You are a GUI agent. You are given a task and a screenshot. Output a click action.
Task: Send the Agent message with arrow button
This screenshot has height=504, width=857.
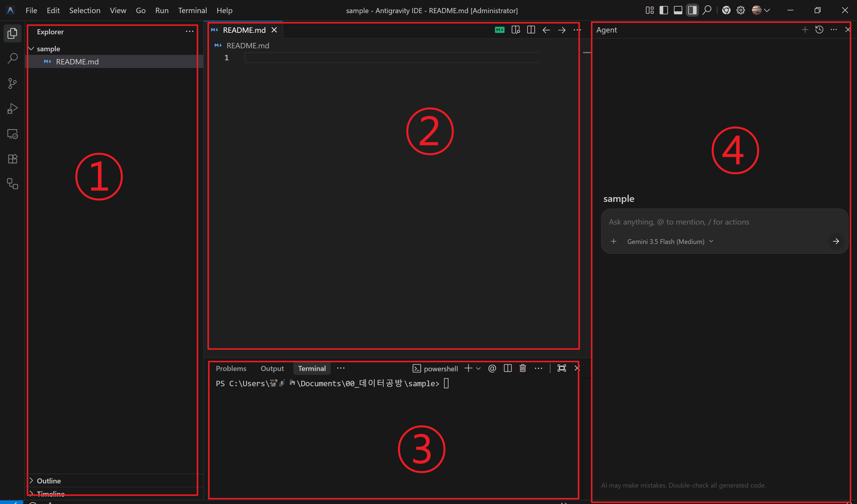pos(836,242)
